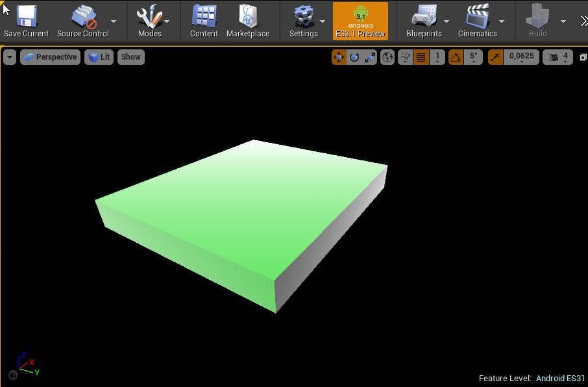Open the Show flags menu
Screen dimensions: 588x387
click(x=131, y=57)
